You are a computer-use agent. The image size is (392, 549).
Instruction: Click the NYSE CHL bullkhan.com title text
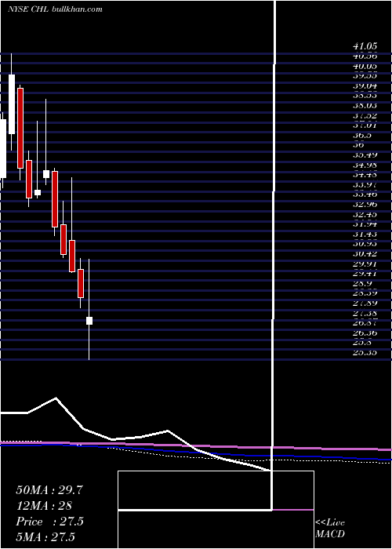56,9
